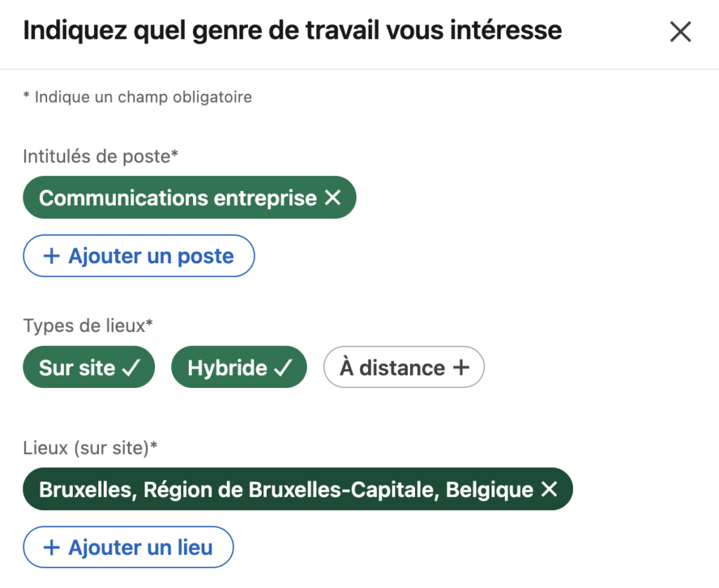Click the plus icon on À distance
The height and width of the screenshot is (588, 719).
point(461,368)
